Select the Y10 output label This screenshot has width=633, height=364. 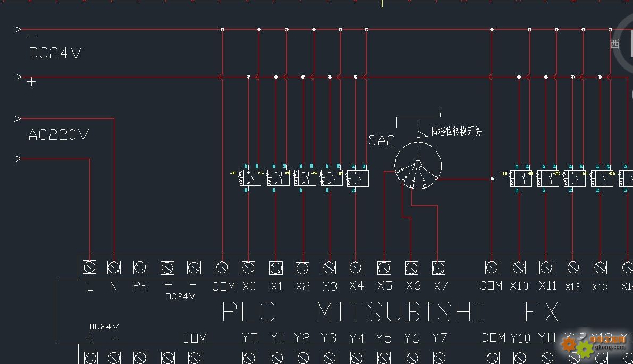(x=520, y=338)
